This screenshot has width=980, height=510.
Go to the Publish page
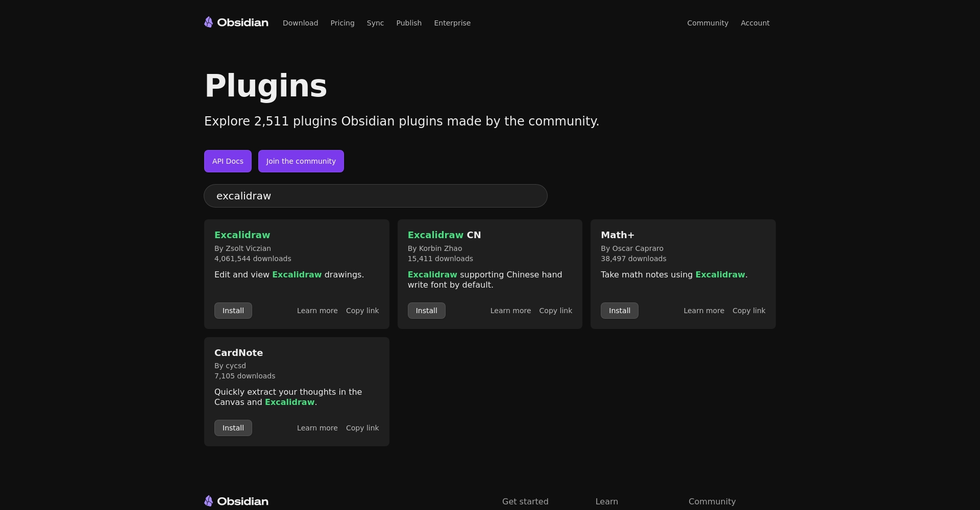pyautogui.click(x=409, y=23)
